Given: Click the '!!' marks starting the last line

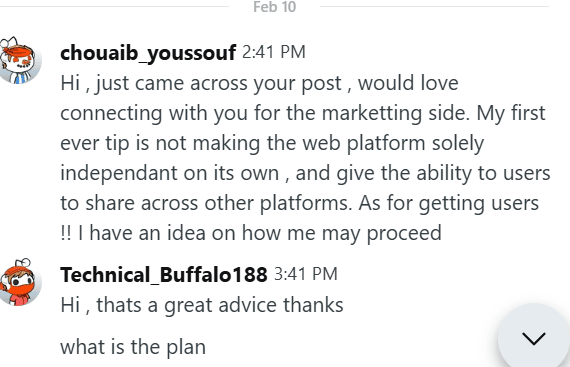Looking at the screenshot, I should [66, 233].
